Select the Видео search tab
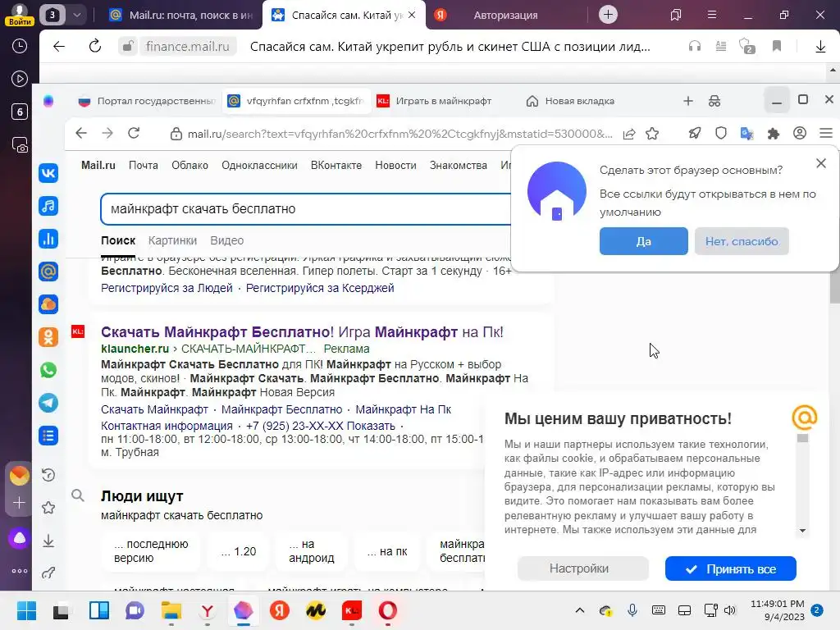The height and width of the screenshot is (630, 840). (227, 240)
